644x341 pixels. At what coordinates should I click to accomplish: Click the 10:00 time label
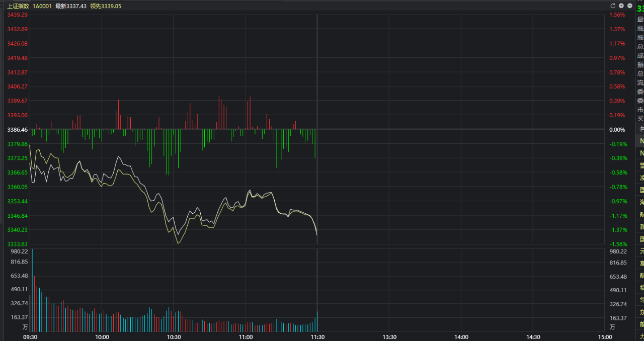(102, 337)
